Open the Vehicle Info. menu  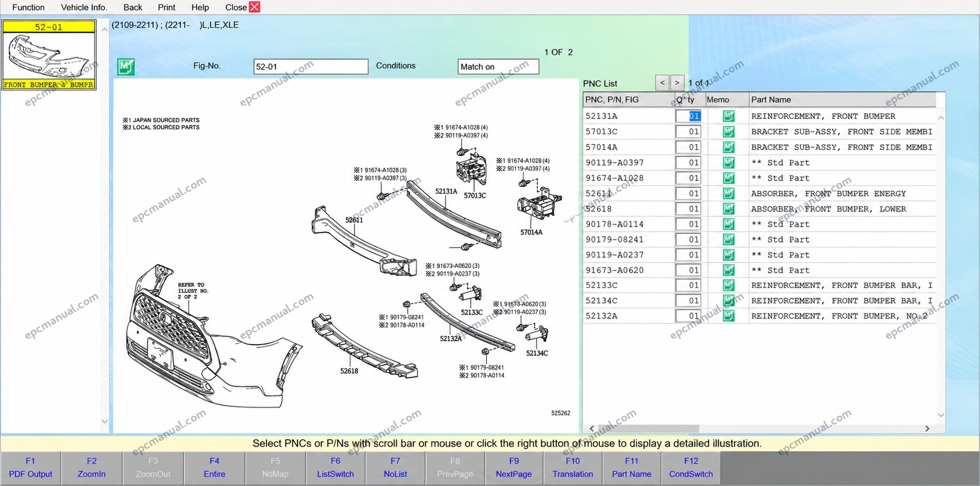point(84,7)
